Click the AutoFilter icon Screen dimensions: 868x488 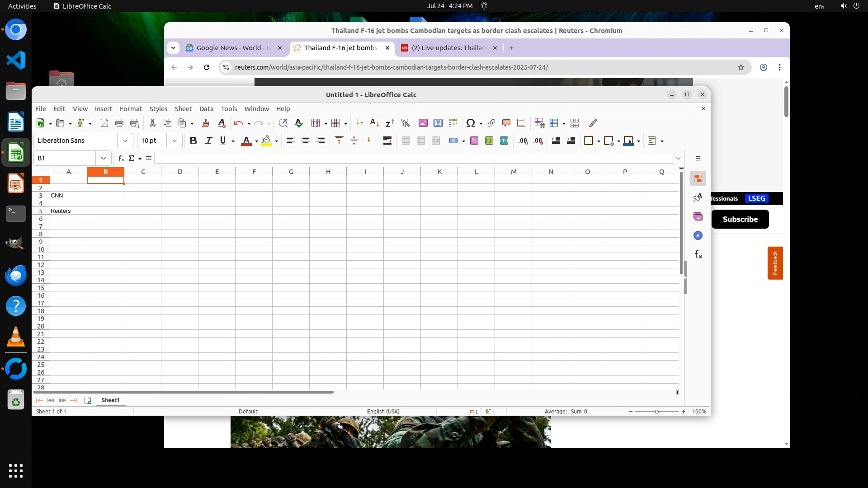tap(405, 123)
